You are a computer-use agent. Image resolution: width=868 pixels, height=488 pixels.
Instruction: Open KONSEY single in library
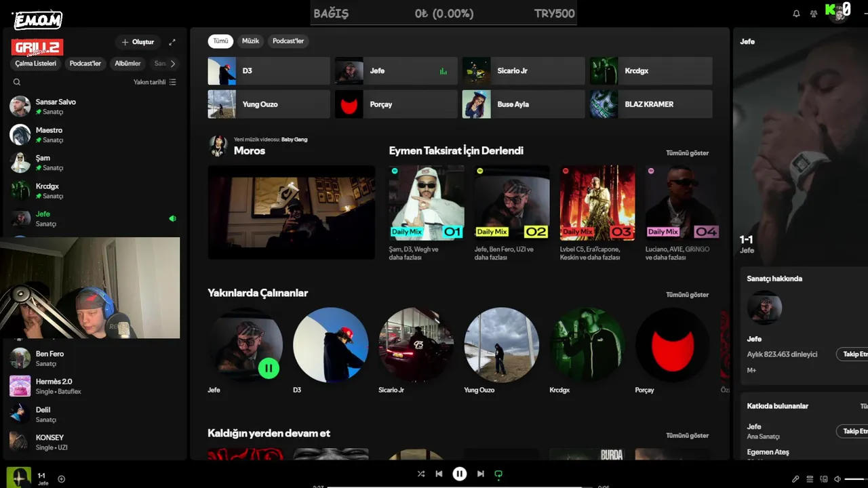(95, 442)
